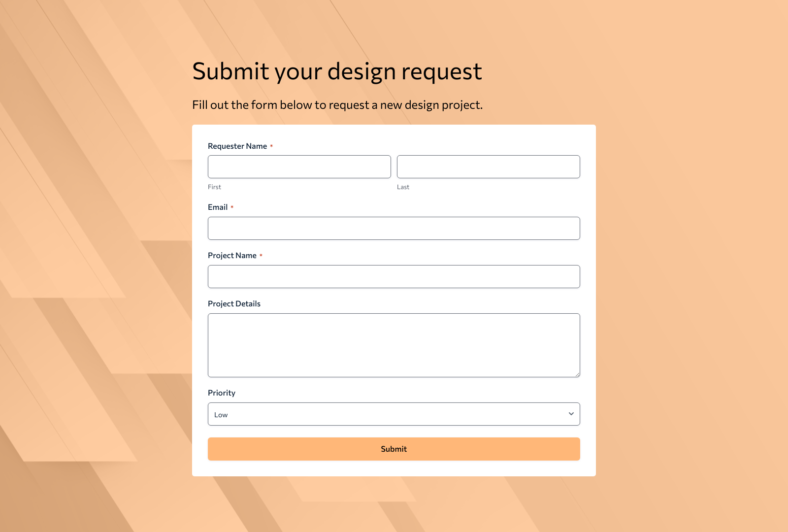
Task: Click the Email field label
Action: click(218, 207)
